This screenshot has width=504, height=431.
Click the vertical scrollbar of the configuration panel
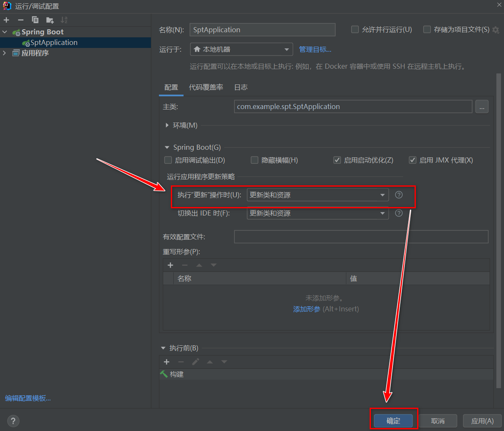click(x=498, y=231)
